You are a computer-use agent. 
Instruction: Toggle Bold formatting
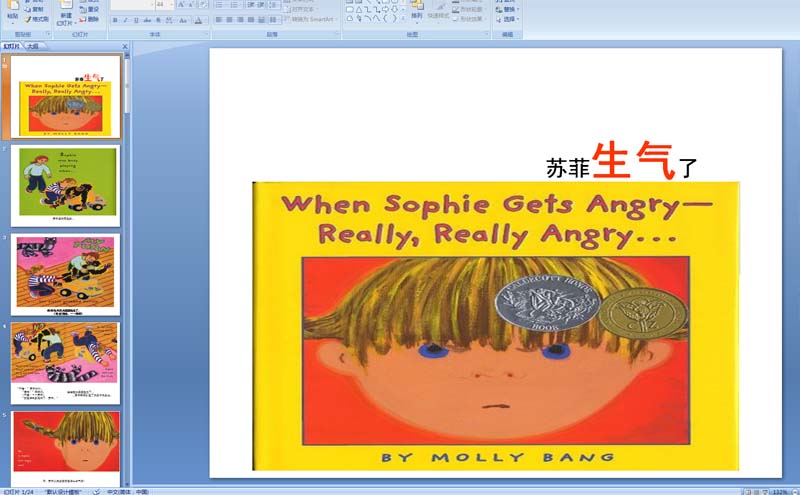coord(115,20)
